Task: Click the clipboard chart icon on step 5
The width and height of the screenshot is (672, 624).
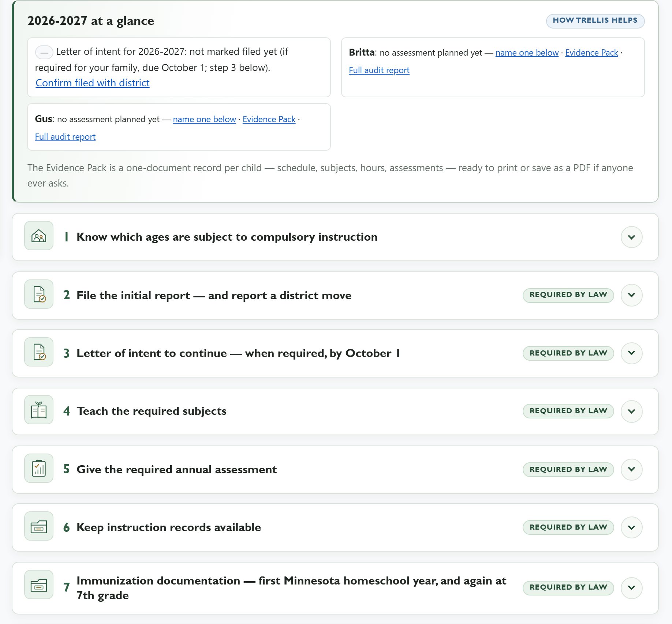Action: tap(39, 469)
